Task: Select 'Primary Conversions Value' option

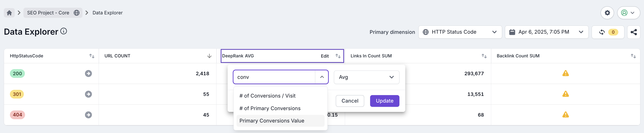Action: coord(280,121)
